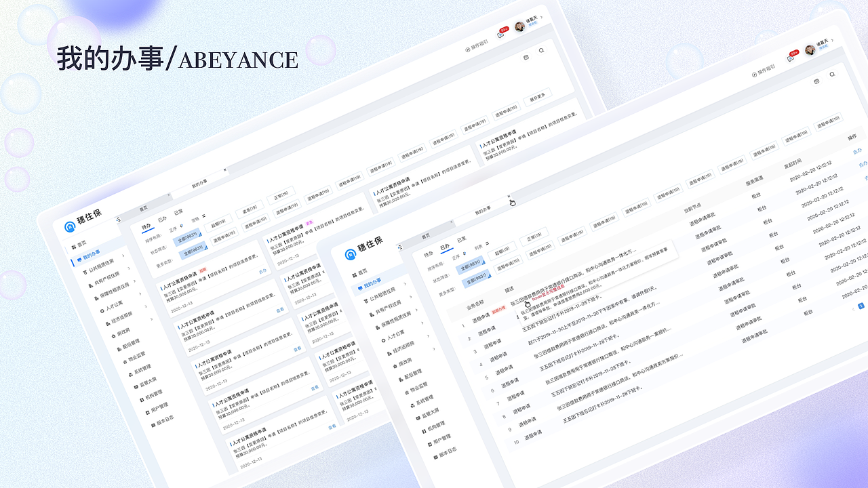
Task: Switch to 已办 tab in back window
Action: (x=162, y=219)
